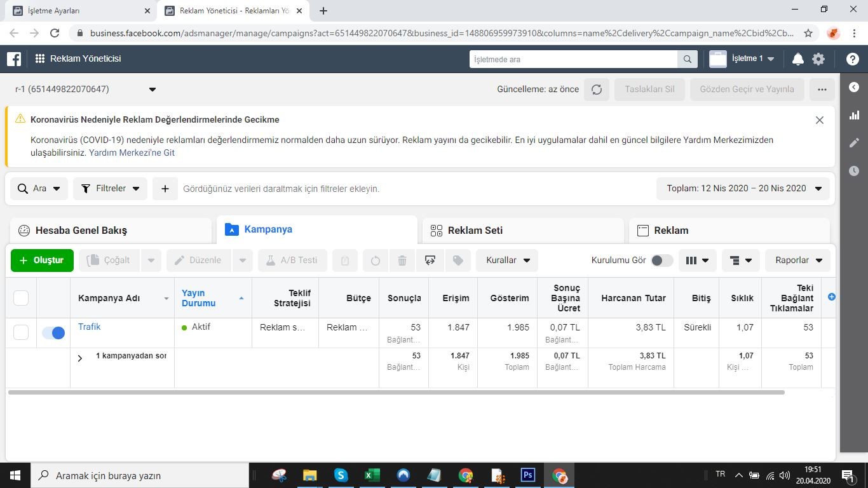Sort by the Yayın Durumu column header
This screenshot has height=488, width=868.
(x=213, y=298)
